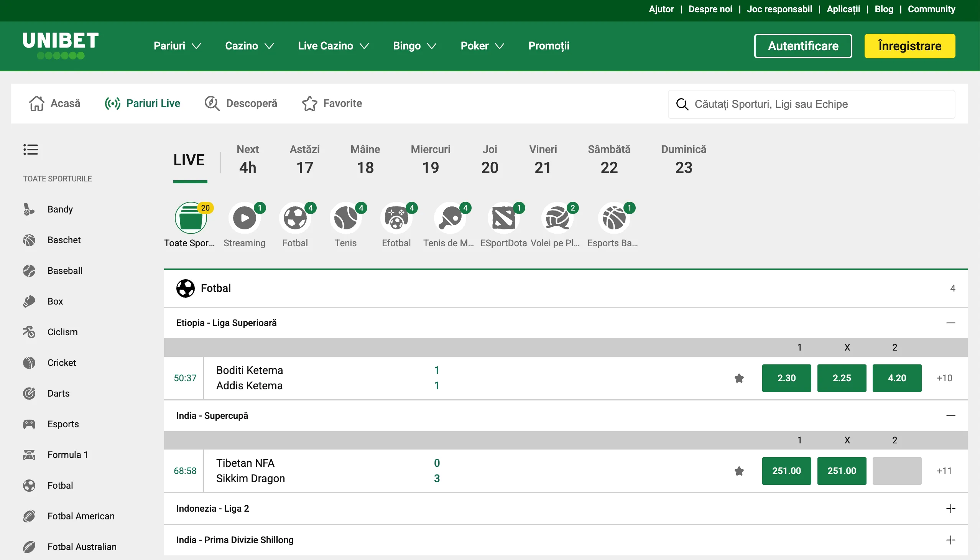The width and height of the screenshot is (980, 560).
Task: Star the Tibetan NFA match
Action: (x=739, y=471)
